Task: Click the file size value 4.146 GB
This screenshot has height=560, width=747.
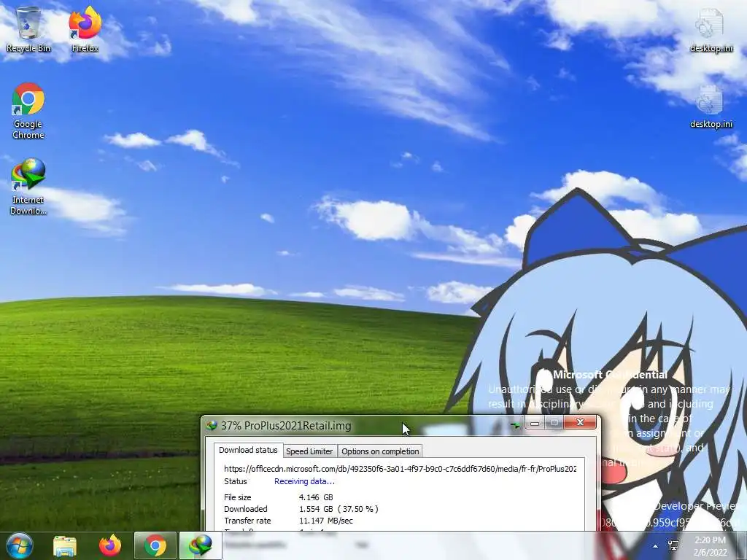Action: click(x=316, y=497)
